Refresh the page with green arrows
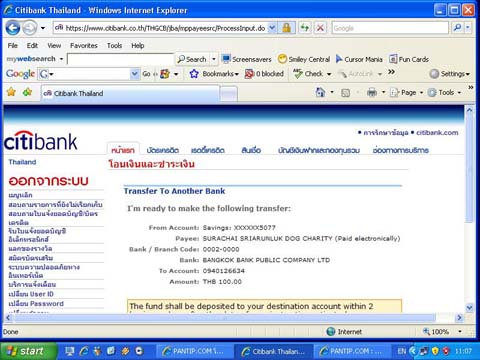Viewport: 480px width, 360px height. pos(305,28)
